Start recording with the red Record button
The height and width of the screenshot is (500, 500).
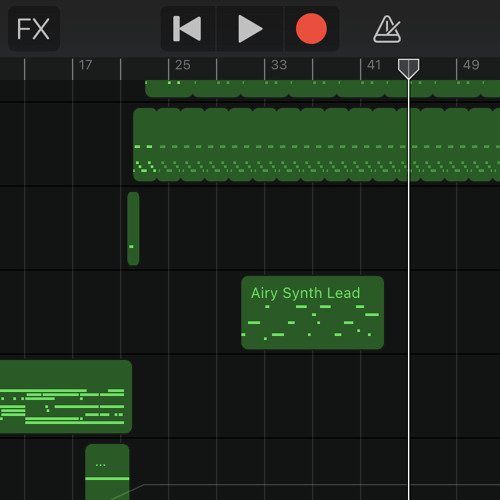click(311, 29)
